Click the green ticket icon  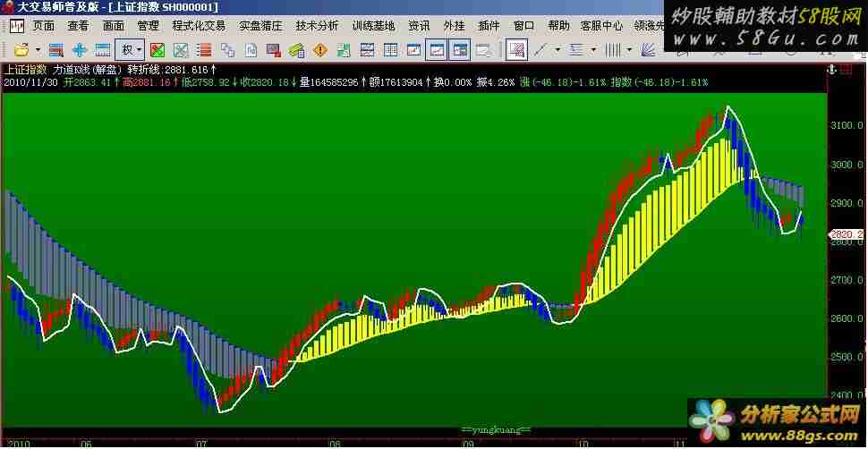[297, 50]
